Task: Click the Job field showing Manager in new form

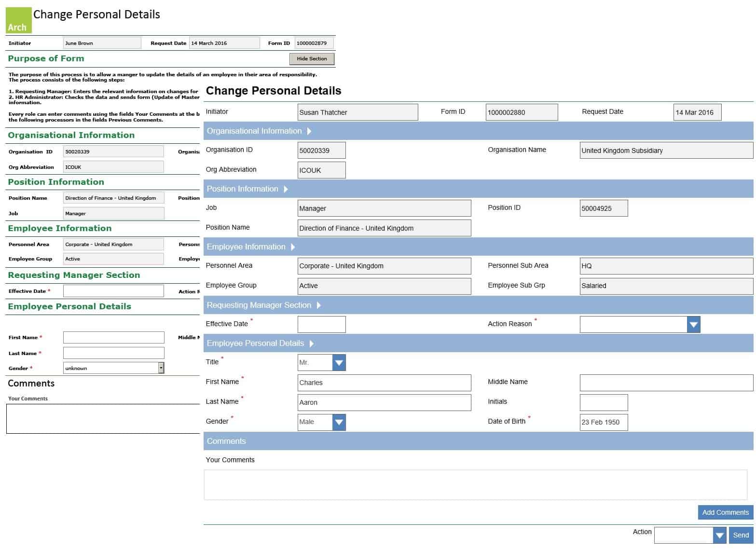Action: [385, 208]
